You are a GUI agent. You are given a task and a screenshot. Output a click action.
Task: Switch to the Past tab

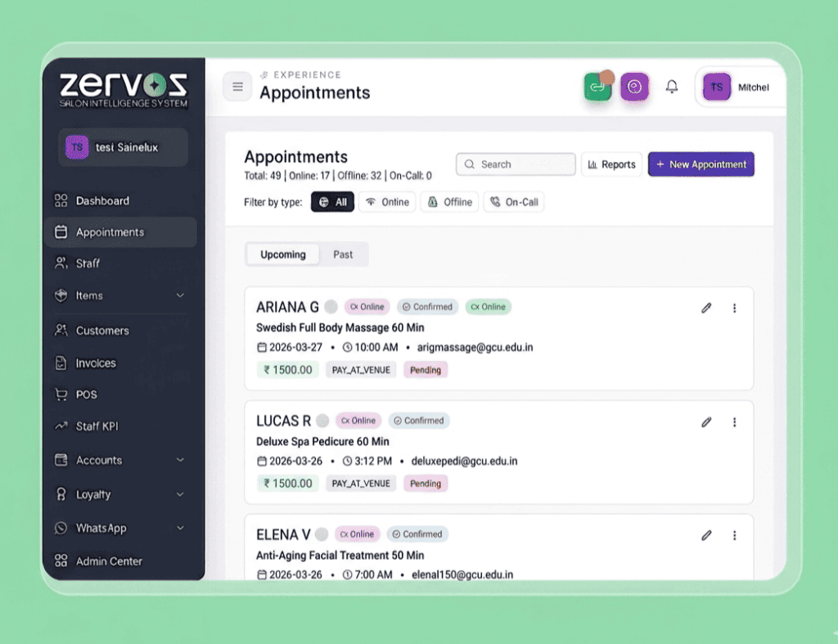pos(343,254)
